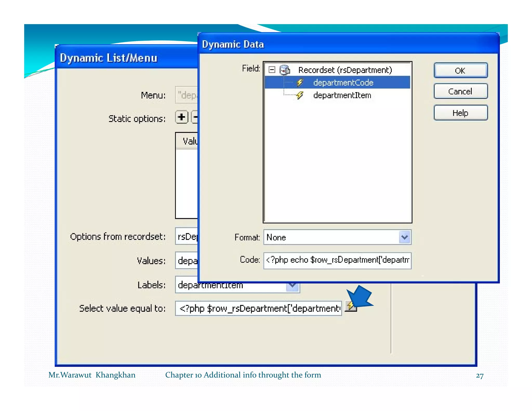Select the departmentItem field
532x411 pixels.
[342, 95]
